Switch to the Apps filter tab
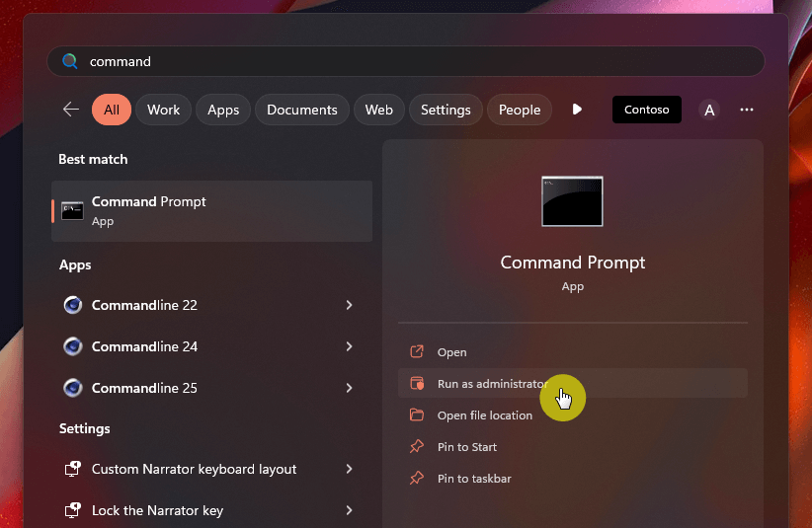The image size is (812, 528). tap(223, 110)
